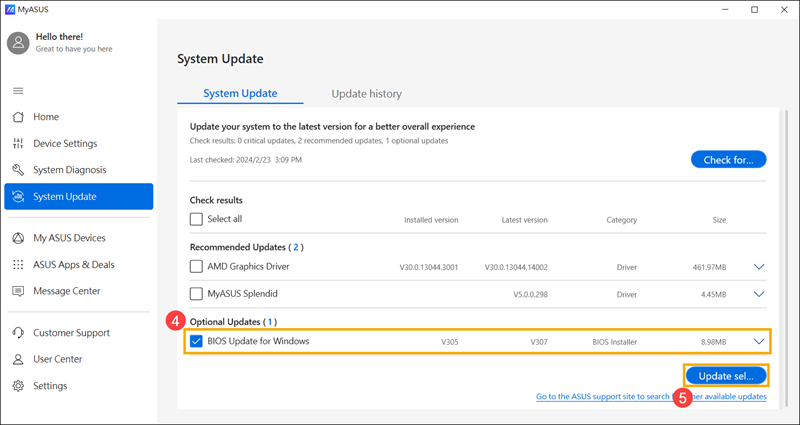Click the 8.98MB size value

coord(713,342)
